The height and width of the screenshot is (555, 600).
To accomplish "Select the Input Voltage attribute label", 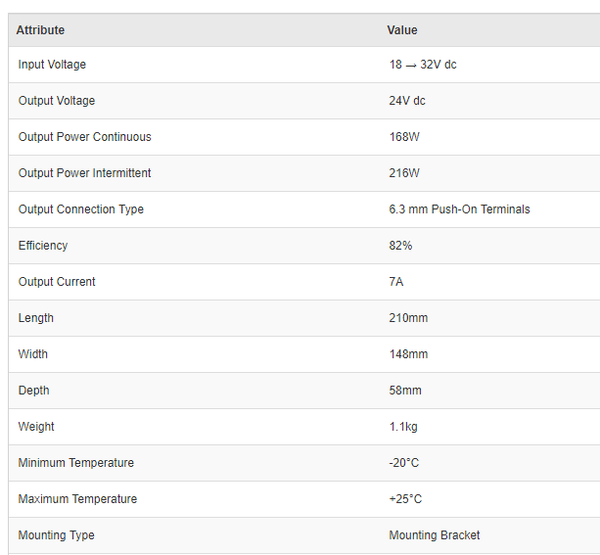I will (x=52, y=65).
